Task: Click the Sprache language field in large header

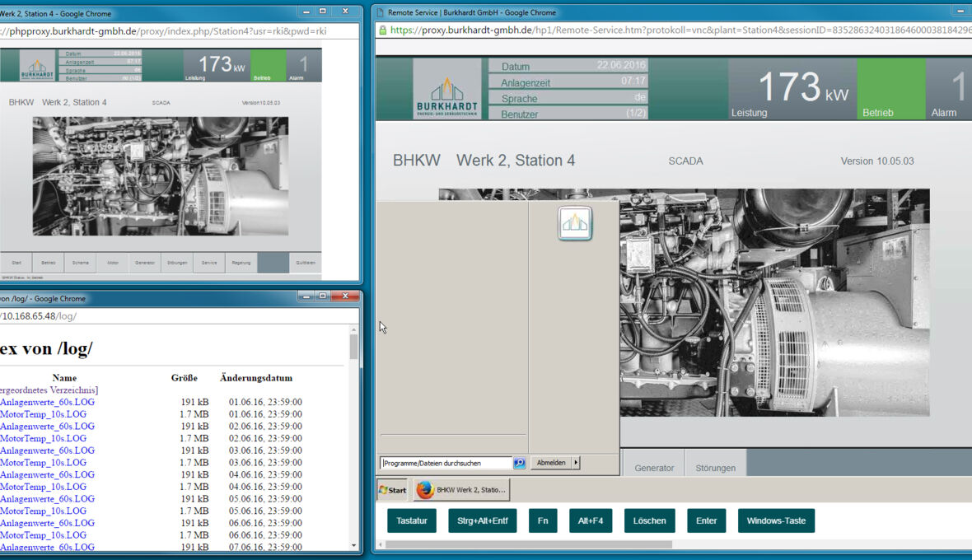Action: click(568, 98)
